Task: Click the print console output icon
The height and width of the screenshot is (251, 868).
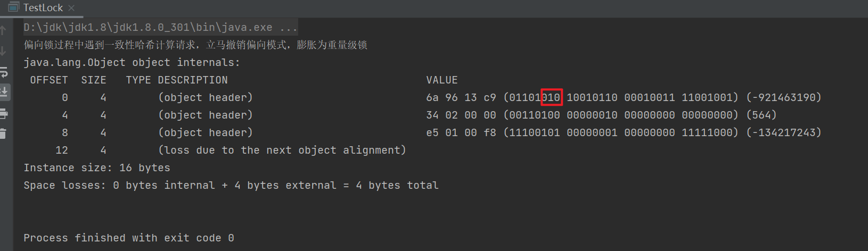Action: [x=3, y=113]
